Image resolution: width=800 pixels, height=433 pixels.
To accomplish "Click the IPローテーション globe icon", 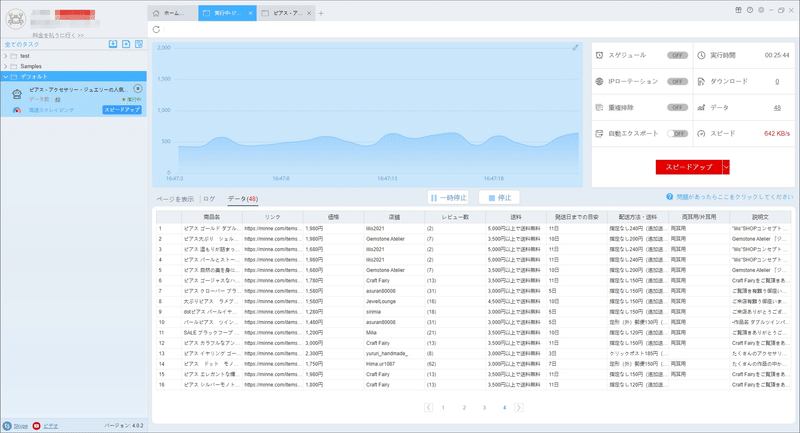I will click(x=599, y=81).
